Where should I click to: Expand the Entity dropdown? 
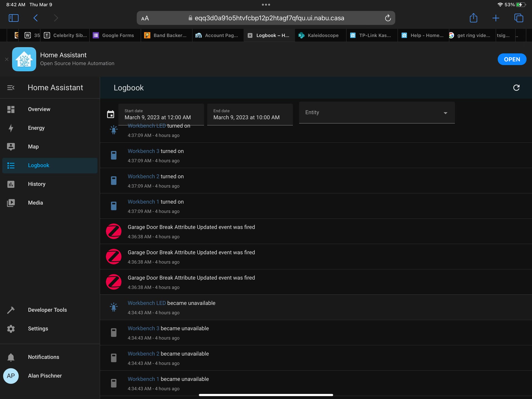445,113
